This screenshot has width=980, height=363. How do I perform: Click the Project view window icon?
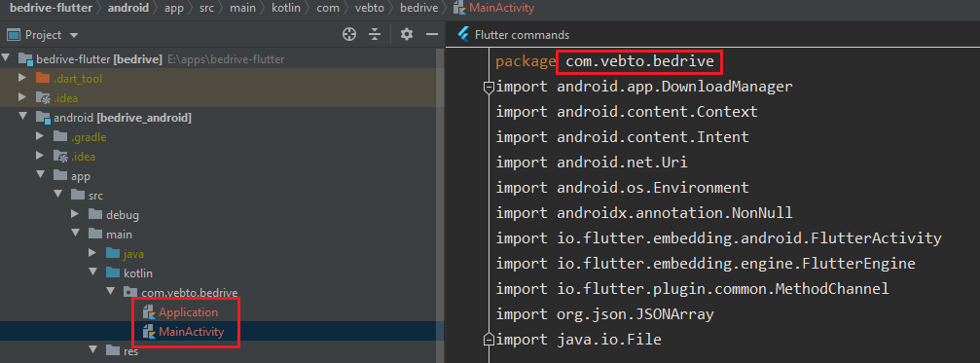[x=14, y=34]
